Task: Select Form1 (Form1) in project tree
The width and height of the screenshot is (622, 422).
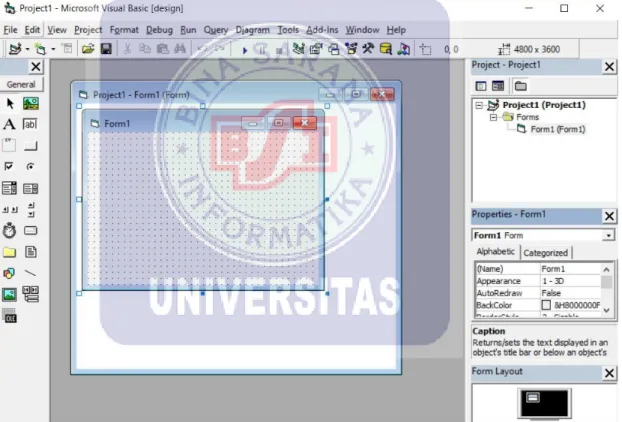Action: 558,129
